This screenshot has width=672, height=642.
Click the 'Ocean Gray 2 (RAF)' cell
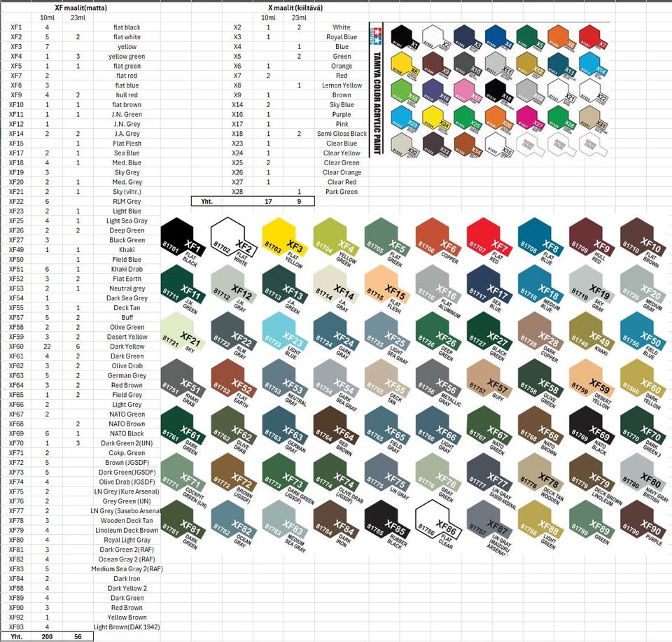click(x=127, y=559)
